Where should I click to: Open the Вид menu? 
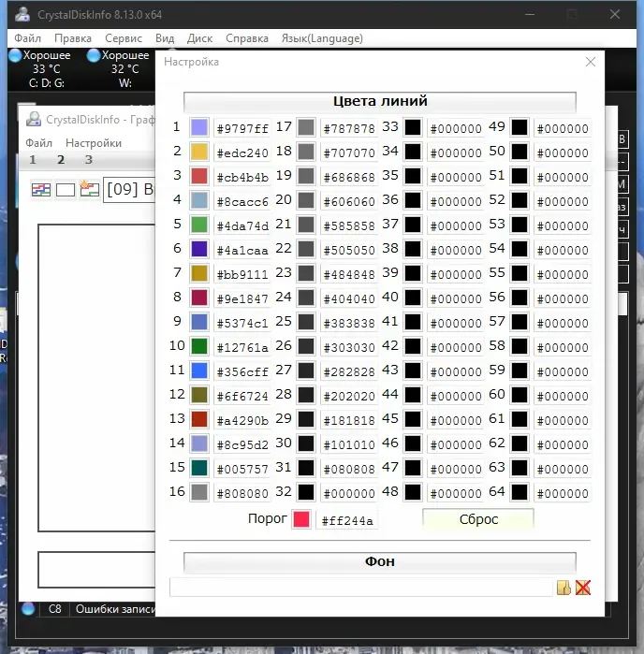point(165,38)
